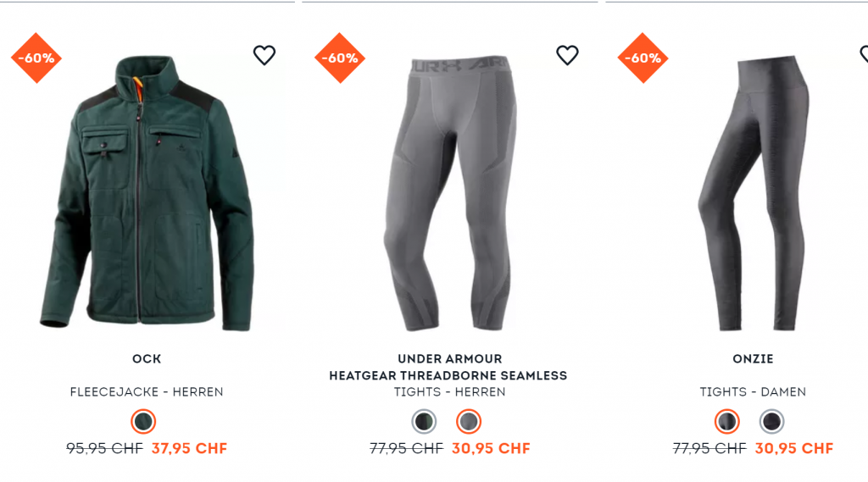Open the grey Under Armour tights image
This screenshot has width=868, height=482.
click(x=450, y=193)
